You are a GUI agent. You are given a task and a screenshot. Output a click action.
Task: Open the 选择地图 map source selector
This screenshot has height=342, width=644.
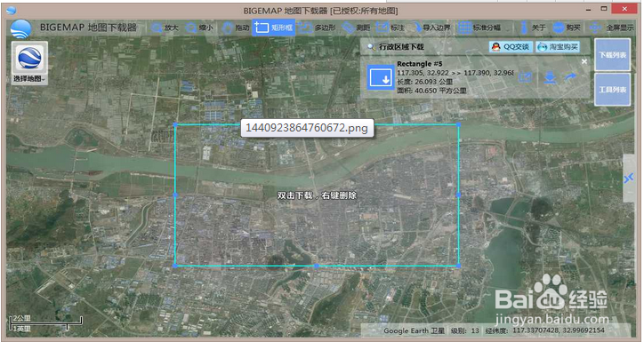coord(29,63)
